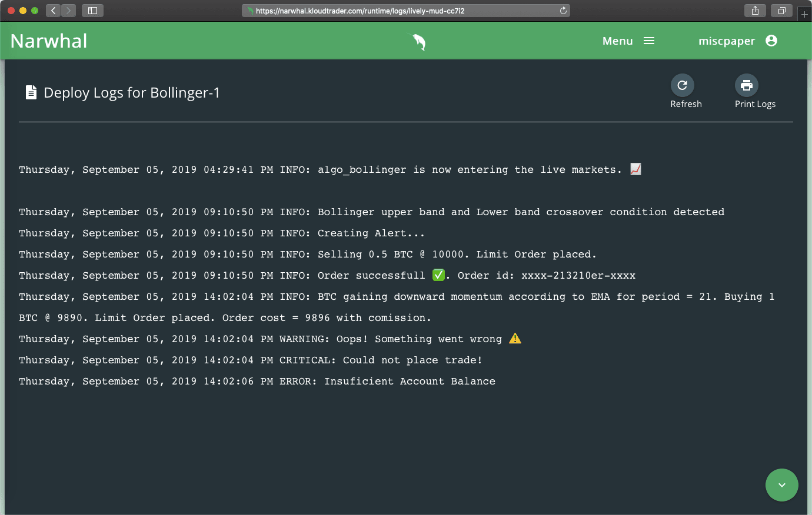Toggle the browser sidebar button
The image size is (812, 515).
pos(92,11)
